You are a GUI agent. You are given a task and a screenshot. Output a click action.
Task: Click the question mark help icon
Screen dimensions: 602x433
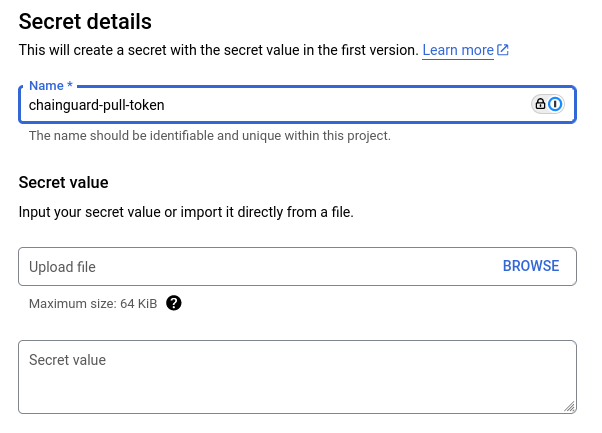tap(174, 303)
